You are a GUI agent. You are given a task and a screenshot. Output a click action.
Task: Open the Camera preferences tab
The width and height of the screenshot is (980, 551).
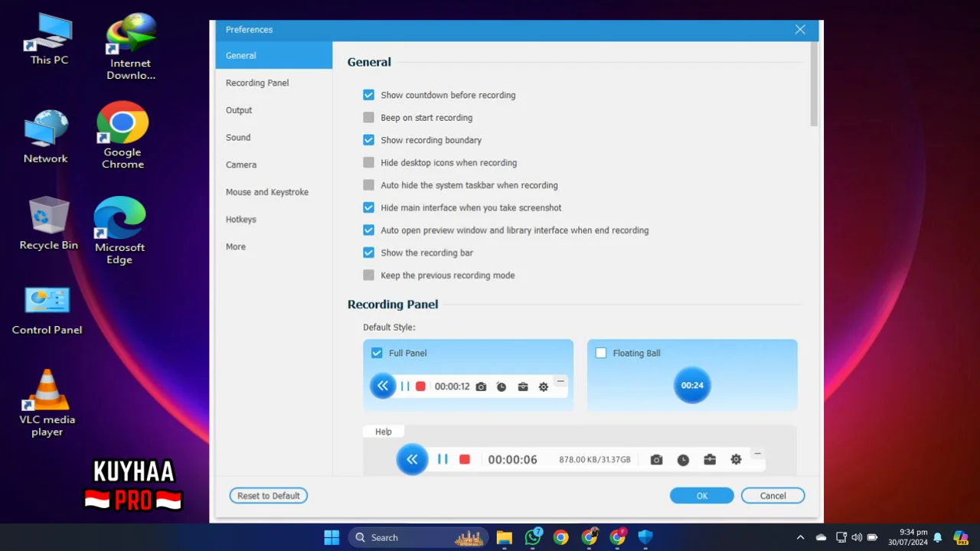tap(274, 165)
